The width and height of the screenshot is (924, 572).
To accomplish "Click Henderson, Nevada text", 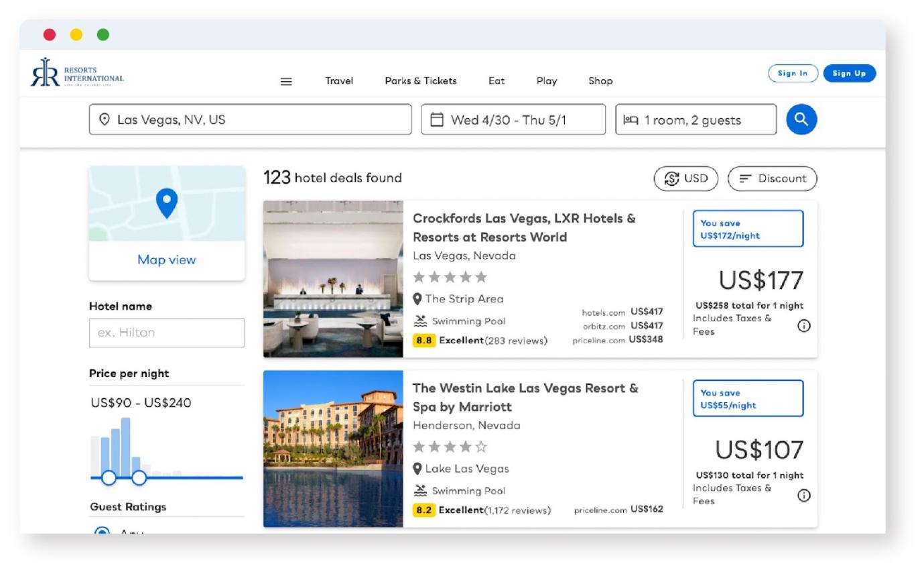I will [466, 425].
